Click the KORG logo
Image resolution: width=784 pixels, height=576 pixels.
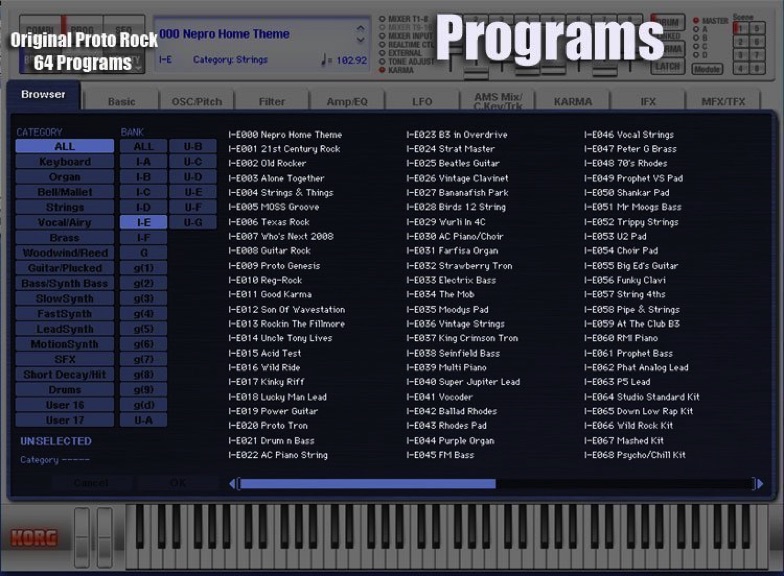34,538
